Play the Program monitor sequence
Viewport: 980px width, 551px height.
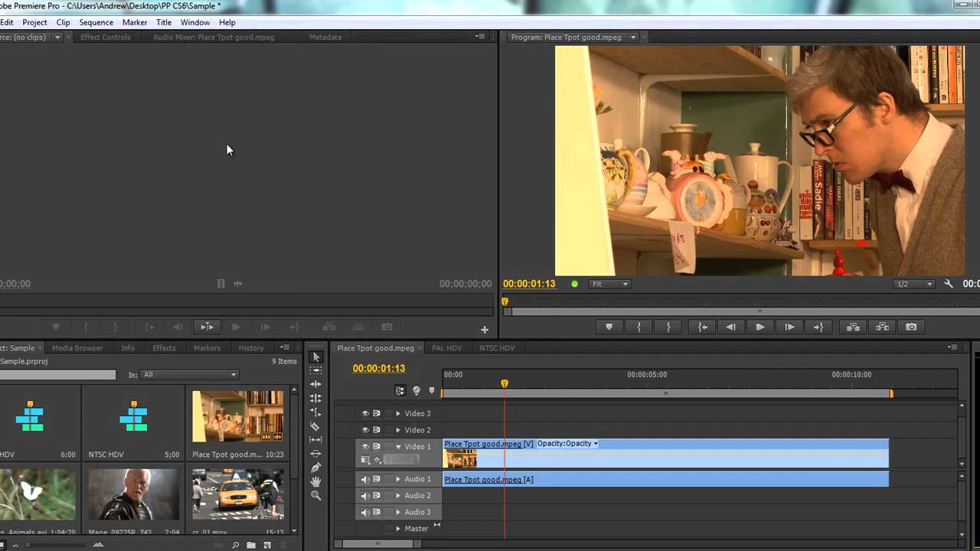point(760,327)
